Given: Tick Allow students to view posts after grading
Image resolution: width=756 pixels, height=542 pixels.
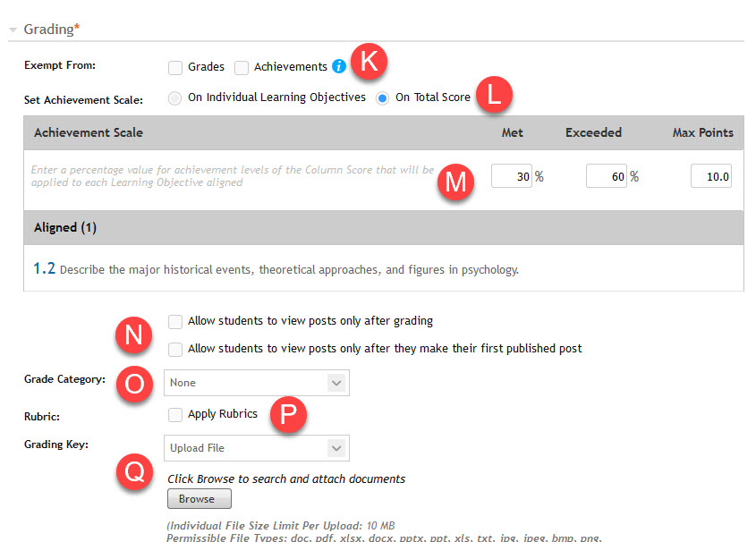Looking at the screenshot, I should (x=175, y=321).
